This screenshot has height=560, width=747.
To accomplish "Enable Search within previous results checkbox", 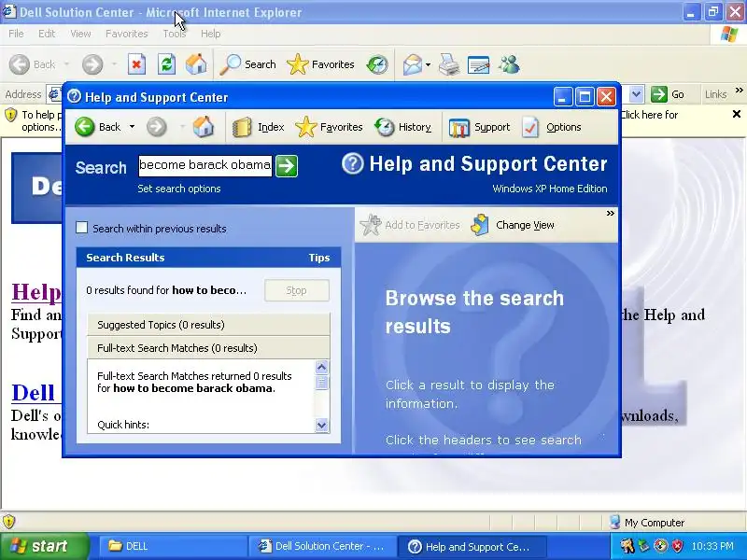I will click(82, 228).
